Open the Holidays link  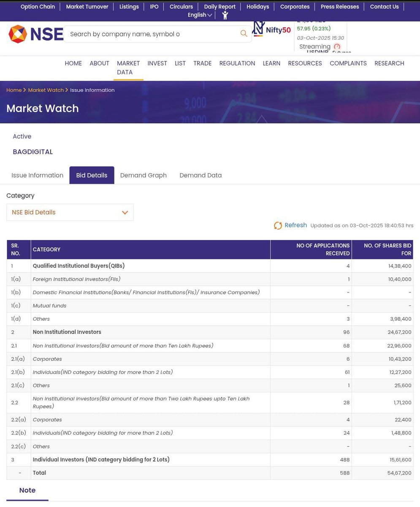pos(257,7)
